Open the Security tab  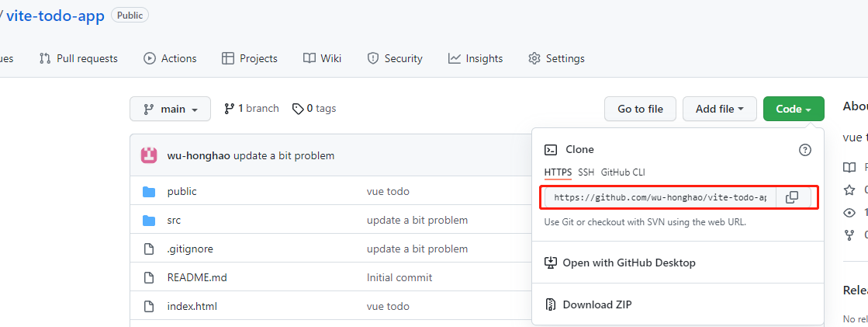click(x=395, y=58)
